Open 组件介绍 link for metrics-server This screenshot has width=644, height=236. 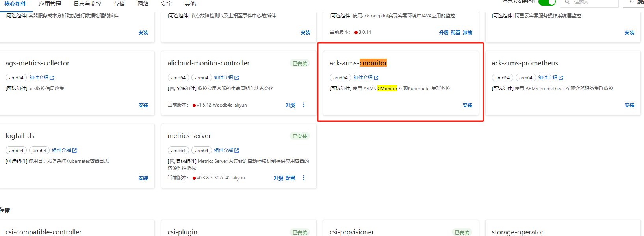(x=223, y=150)
